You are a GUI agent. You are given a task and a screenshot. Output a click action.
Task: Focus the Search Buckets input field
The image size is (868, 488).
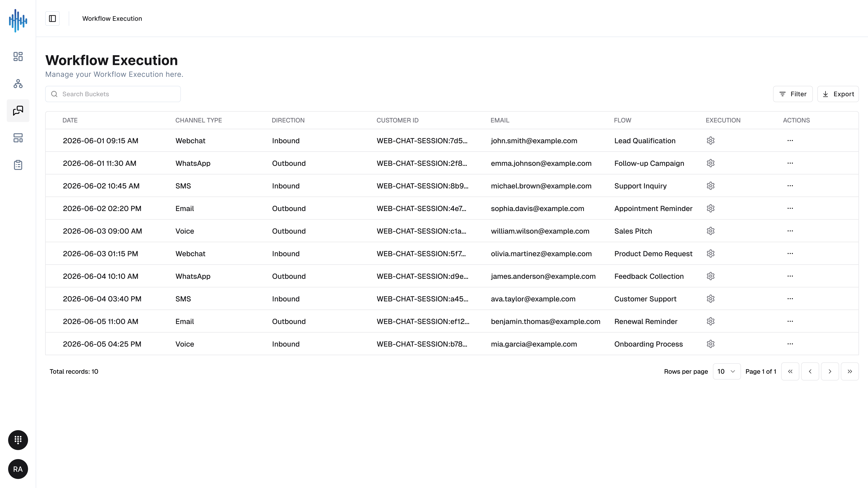(113, 94)
